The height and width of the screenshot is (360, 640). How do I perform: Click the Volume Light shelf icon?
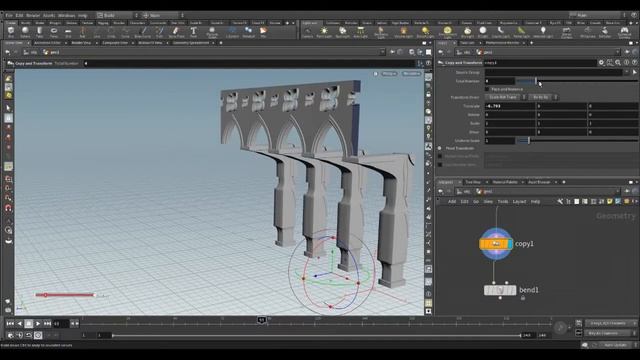[x=403, y=32]
